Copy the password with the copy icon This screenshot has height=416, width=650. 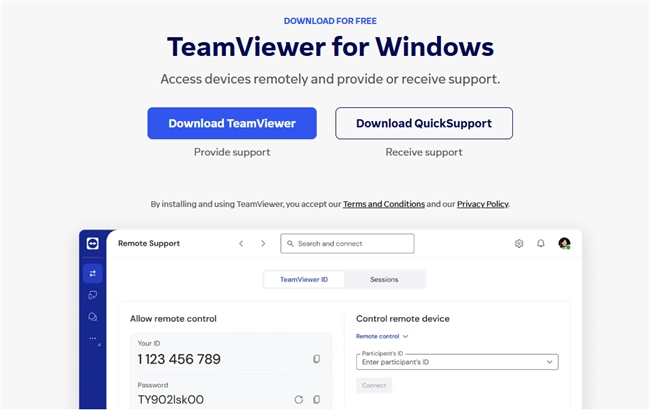pos(316,400)
